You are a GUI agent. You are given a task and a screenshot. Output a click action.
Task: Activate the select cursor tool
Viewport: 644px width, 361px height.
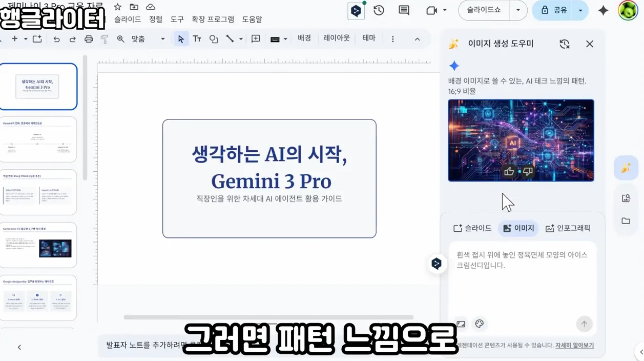click(x=180, y=39)
